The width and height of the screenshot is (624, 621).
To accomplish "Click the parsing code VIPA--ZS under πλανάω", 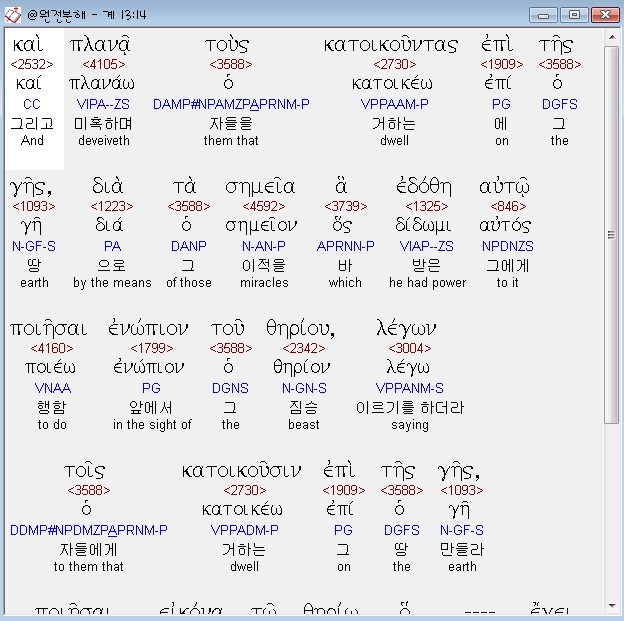I will pos(103,104).
